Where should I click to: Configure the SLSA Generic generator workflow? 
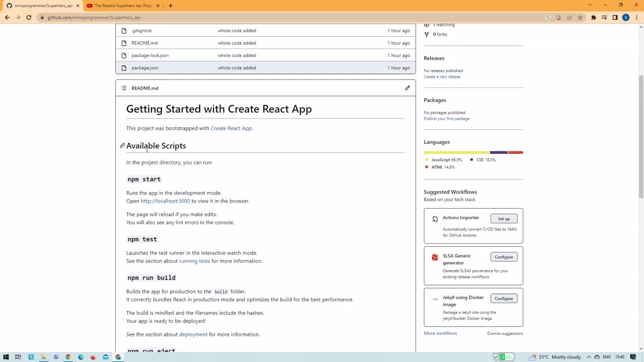click(x=504, y=257)
